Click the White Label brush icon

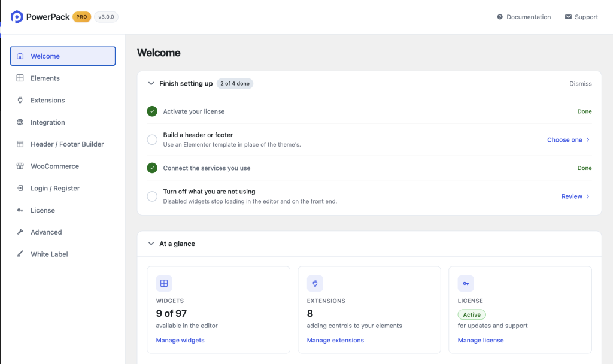20,254
